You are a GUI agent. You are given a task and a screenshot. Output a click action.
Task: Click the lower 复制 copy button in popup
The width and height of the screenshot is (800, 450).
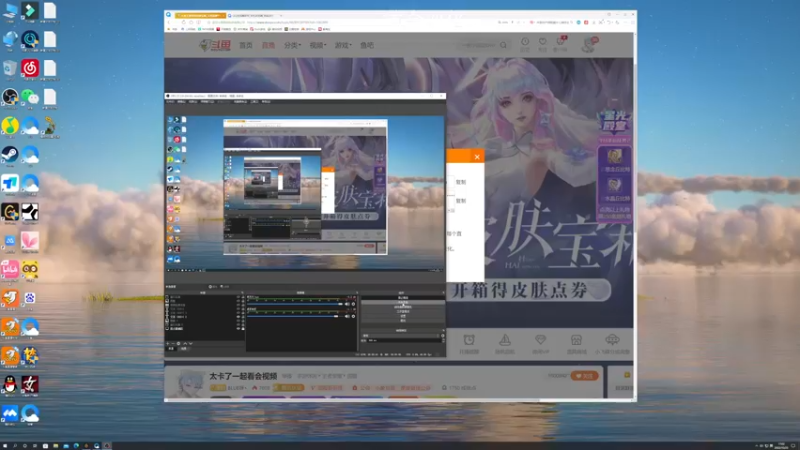click(461, 201)
